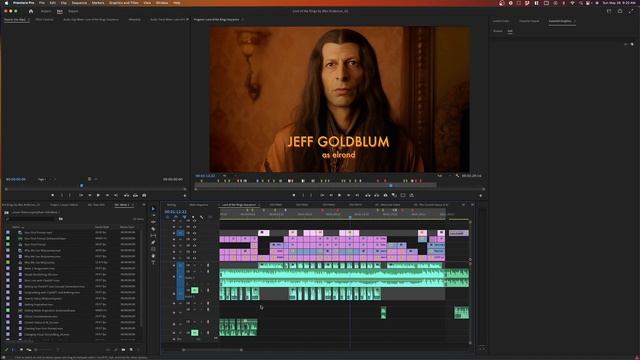Viewport: 640px width, 360px height.
Task: Sort by the Frame Rate column header
Action: click(x=102, y=227)
